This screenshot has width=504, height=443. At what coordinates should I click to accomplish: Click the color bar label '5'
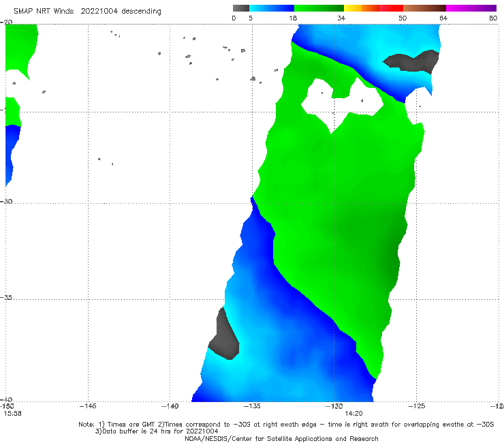(x=251, y=18)
